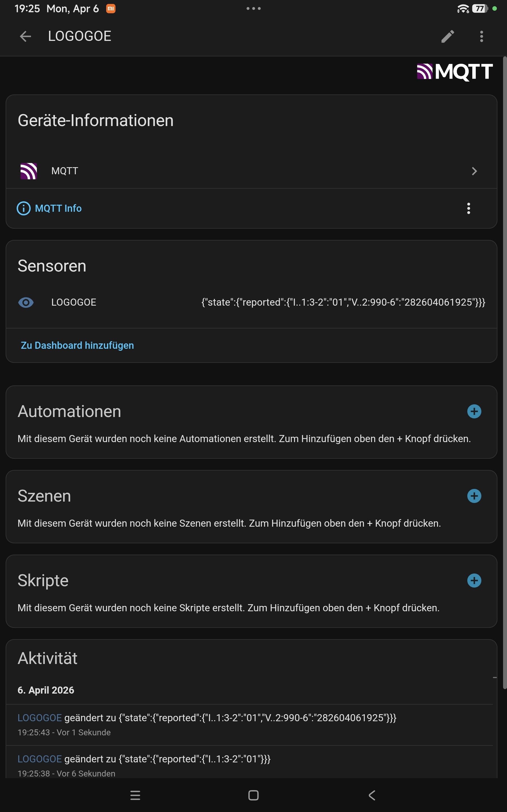The width and height of the screenshot is (507, 812).
Task: Click the MQTT Info link
Action: pos(58,208)
